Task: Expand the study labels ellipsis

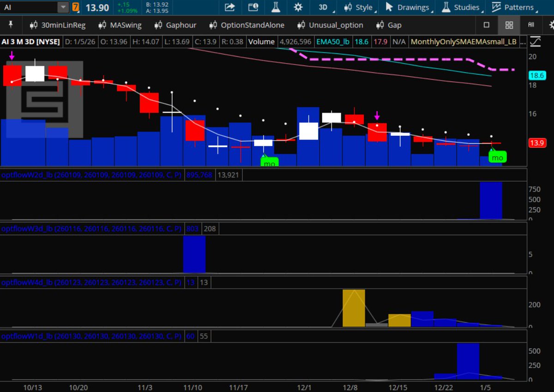Action: pos(523,42)
